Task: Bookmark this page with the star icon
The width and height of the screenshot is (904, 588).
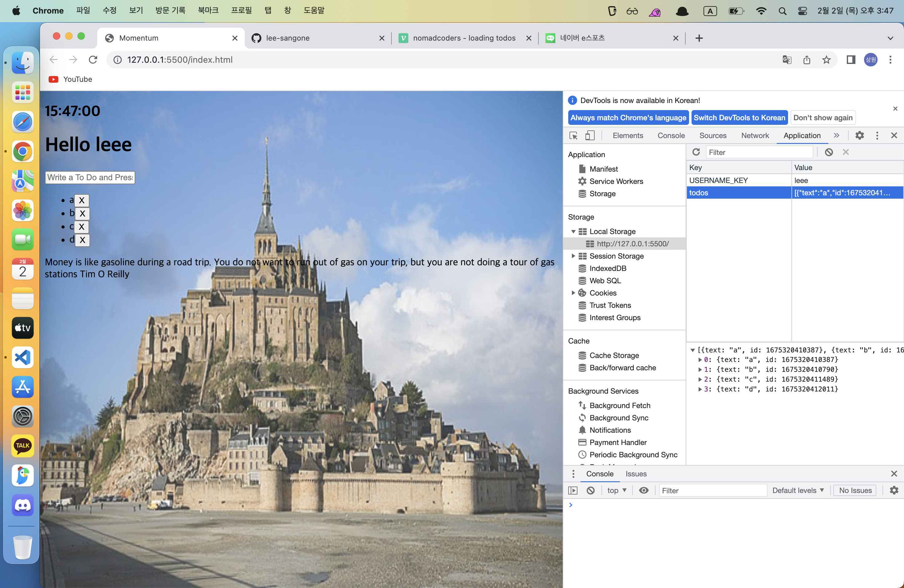Action: click(826, 60)
